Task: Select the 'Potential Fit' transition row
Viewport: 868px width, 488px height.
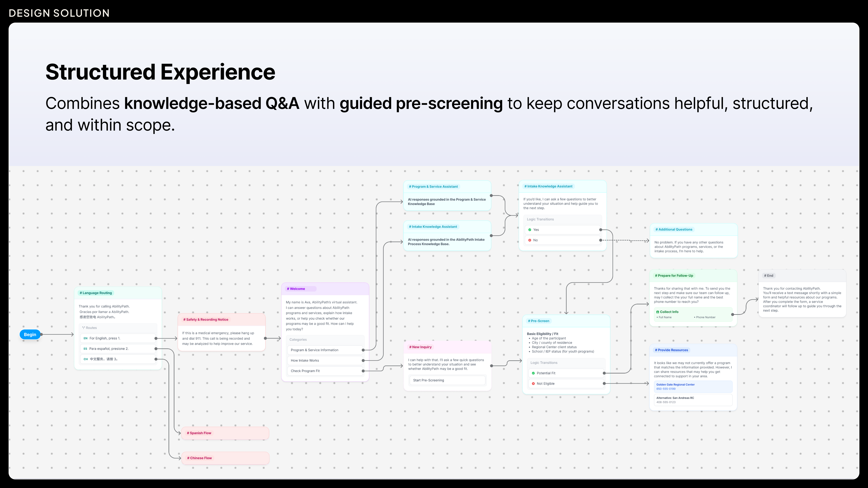Action: [x=566, y=373]
